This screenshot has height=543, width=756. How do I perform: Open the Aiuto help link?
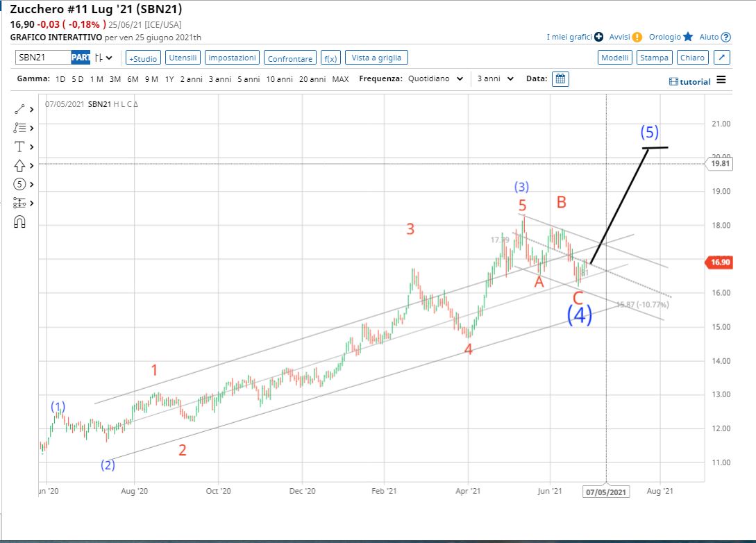[x=709, y=37]
